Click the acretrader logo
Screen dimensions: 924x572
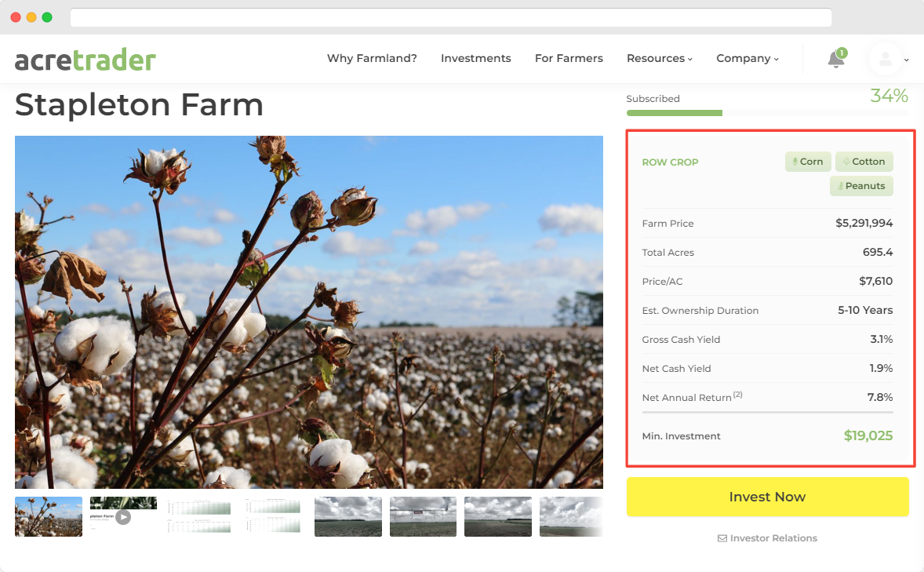tap(85, 58)
